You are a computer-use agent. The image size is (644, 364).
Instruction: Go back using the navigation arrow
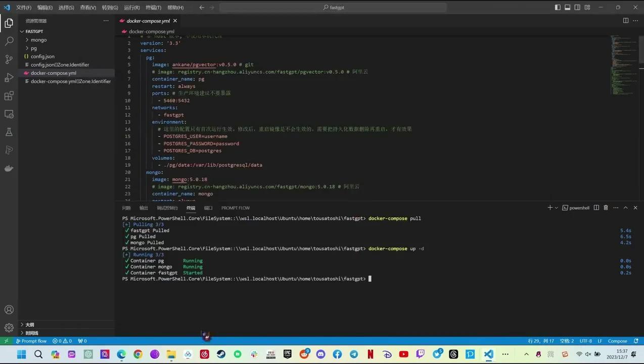(x=202, y=8)
